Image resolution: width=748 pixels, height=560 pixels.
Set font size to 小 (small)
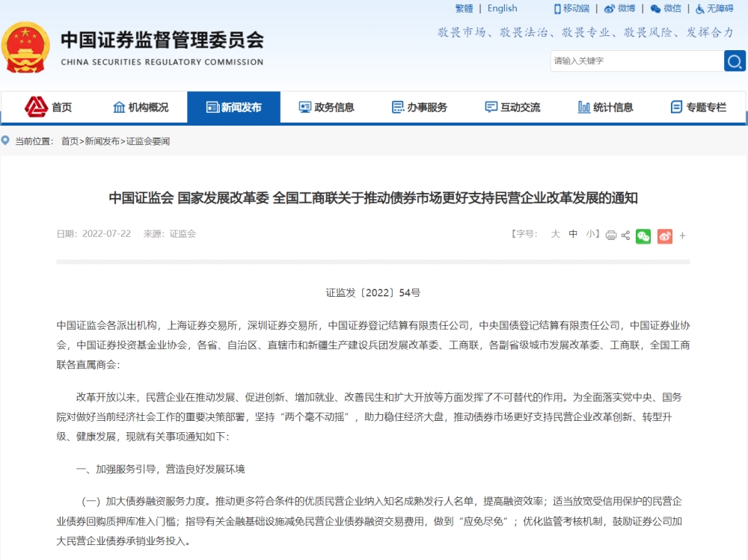tap(591, 234)
